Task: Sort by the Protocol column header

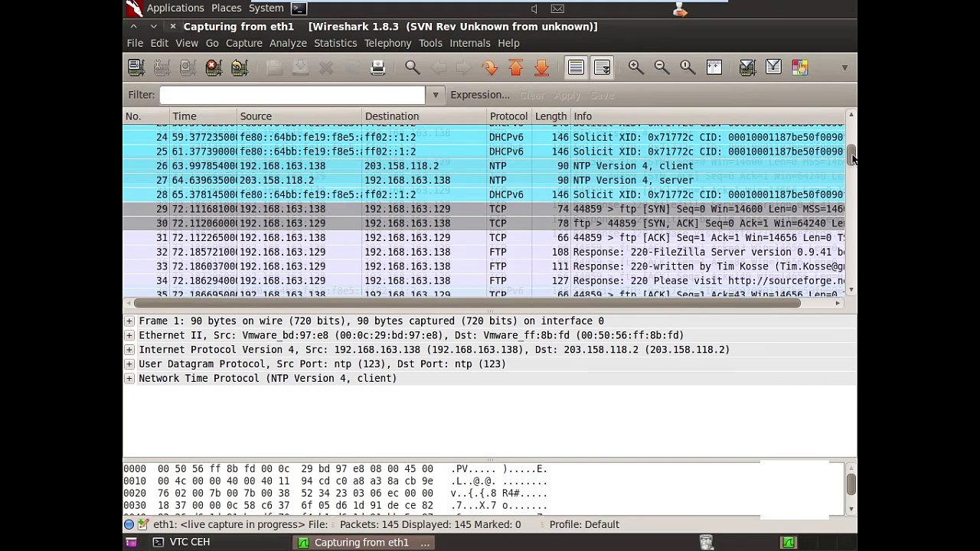Action: click(509, 116)
